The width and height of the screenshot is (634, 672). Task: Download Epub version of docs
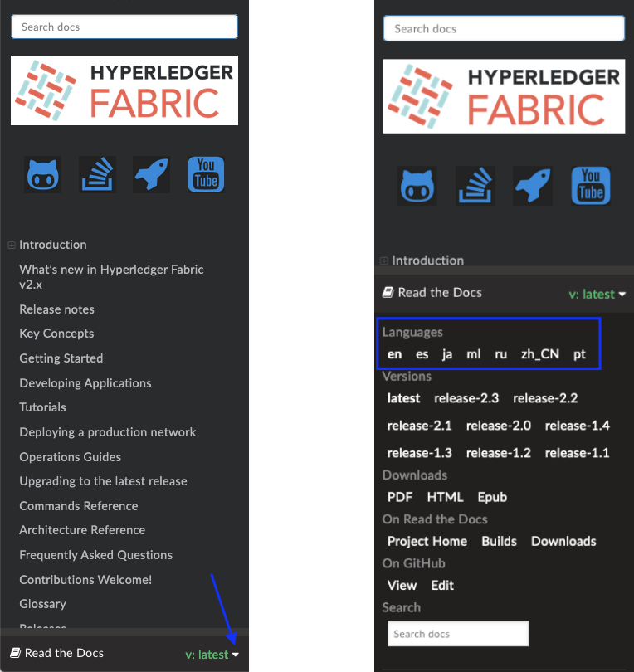tap(492, 497)
